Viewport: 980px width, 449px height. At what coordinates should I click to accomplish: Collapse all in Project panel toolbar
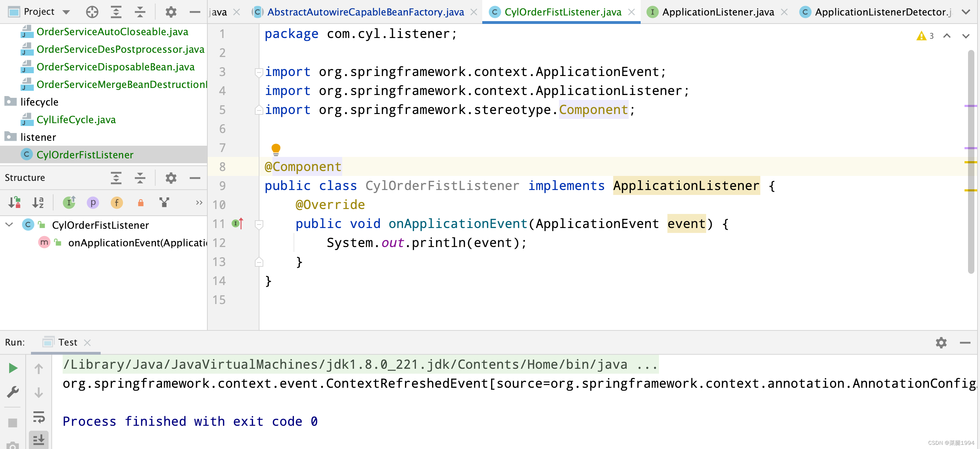[x=140, y=12]
